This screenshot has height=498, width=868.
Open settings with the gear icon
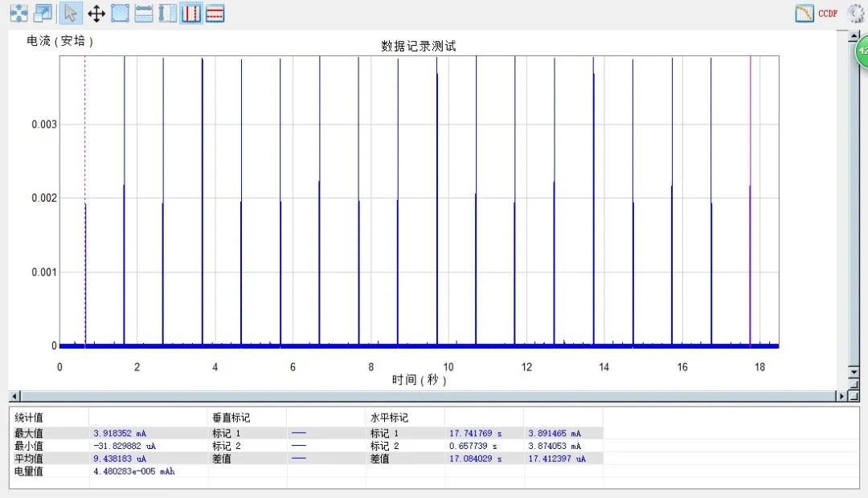(x=857, y=14)
